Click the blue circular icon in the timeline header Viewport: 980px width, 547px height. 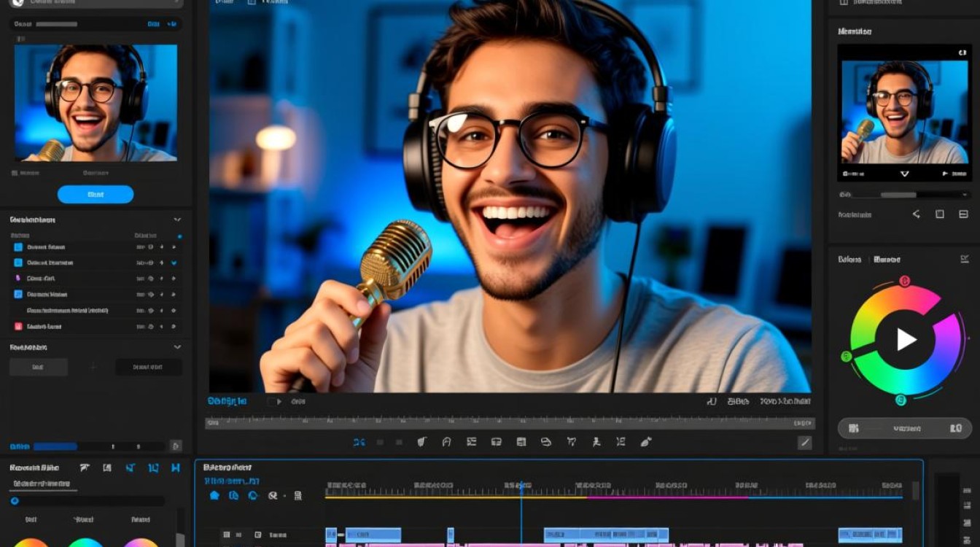tap(252, 495)
